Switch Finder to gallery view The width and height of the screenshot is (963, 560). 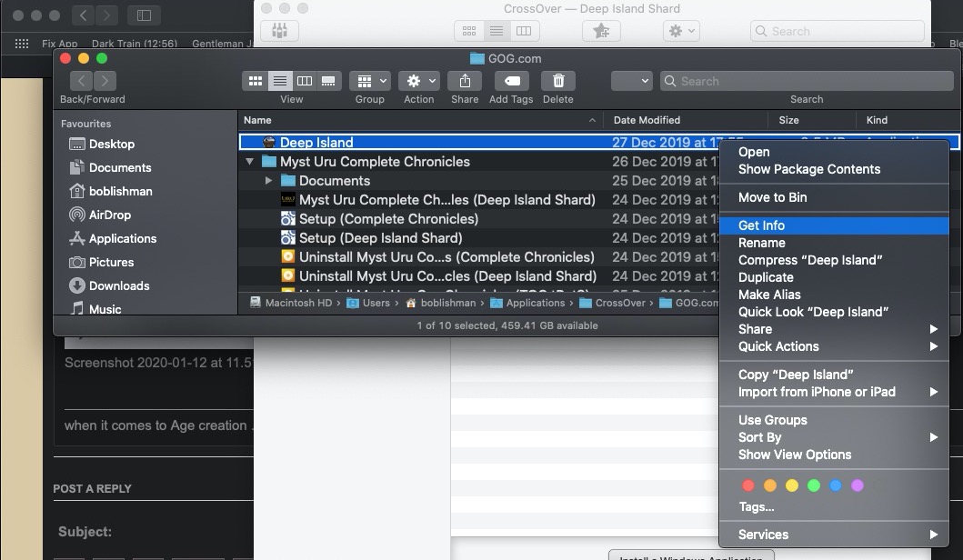328,81
